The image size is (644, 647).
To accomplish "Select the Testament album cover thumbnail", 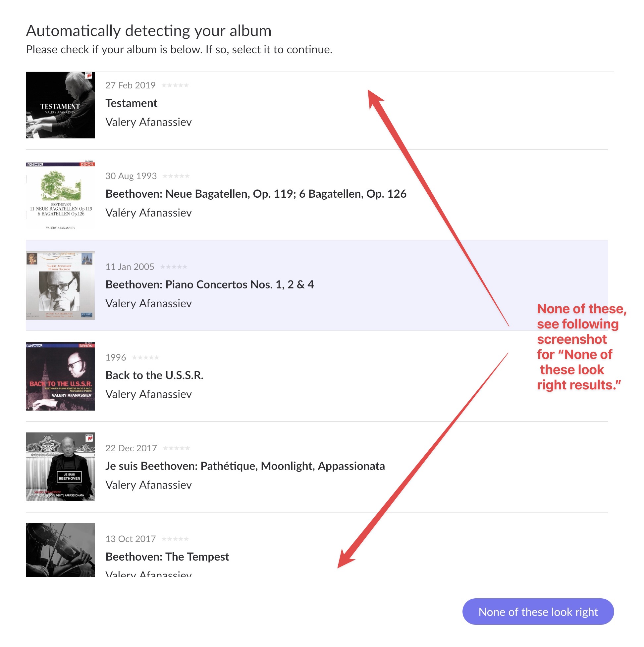I will (x=60, y=105).
